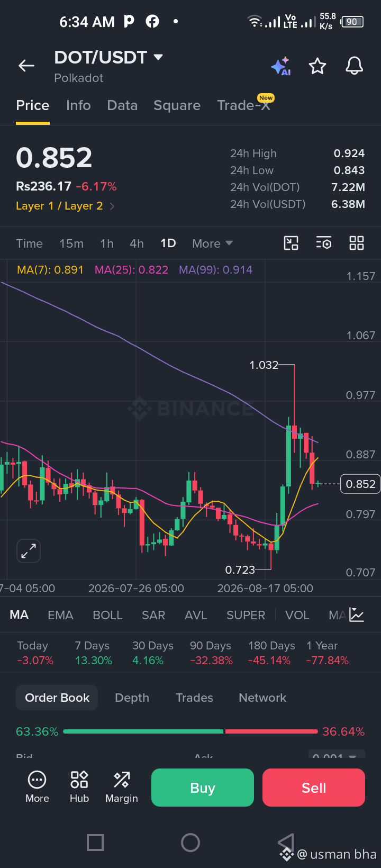The width and height of the screenshot is (381, 868).
Task: Open the chart drawing tools icon
Action: pos(291,243)
